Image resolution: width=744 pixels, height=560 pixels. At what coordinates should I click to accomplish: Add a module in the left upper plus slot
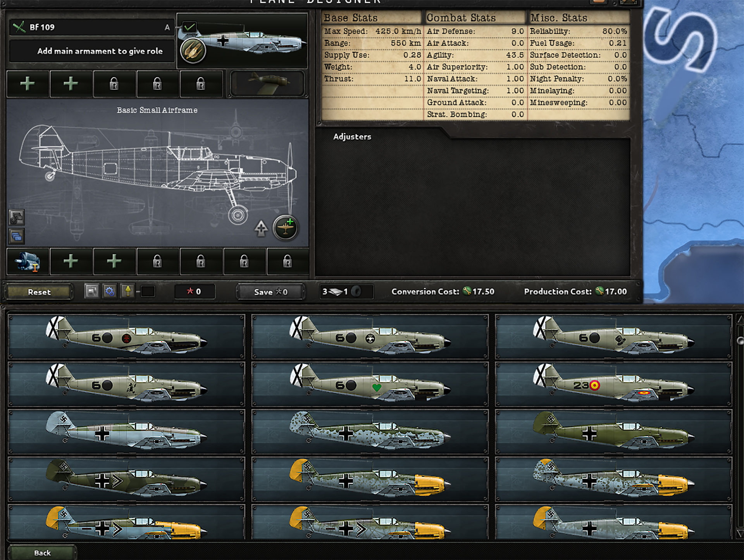pos(28,84)
